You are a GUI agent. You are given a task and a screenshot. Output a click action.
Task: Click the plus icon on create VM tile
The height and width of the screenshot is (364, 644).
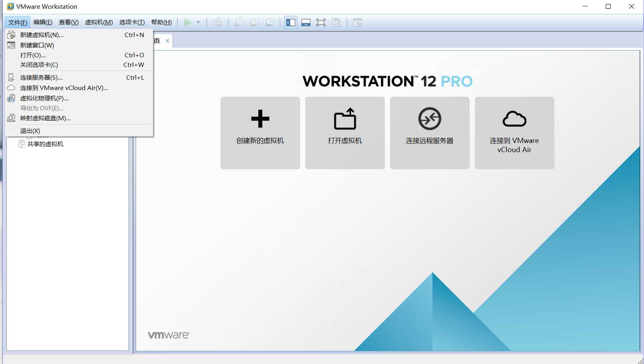260,119
